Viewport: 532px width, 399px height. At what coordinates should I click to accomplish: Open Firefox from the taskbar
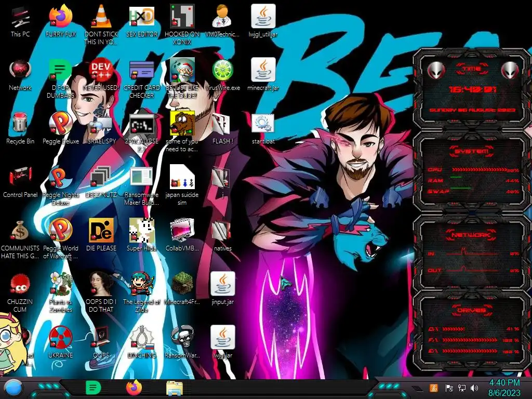coord(134,388)
